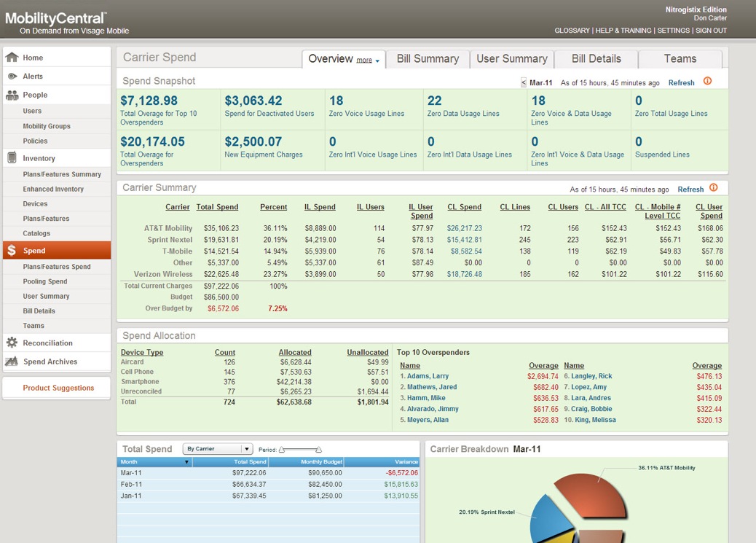Go to previous month arrow beside Mar-11
The width and height of the screenshot is (756, 543).
tap(524, 83)
